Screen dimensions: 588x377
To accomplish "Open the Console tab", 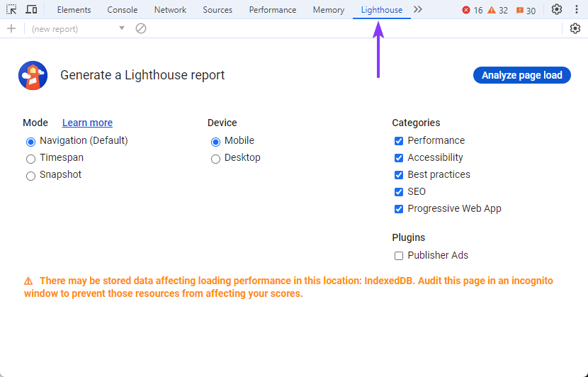I will pos(123,10).
